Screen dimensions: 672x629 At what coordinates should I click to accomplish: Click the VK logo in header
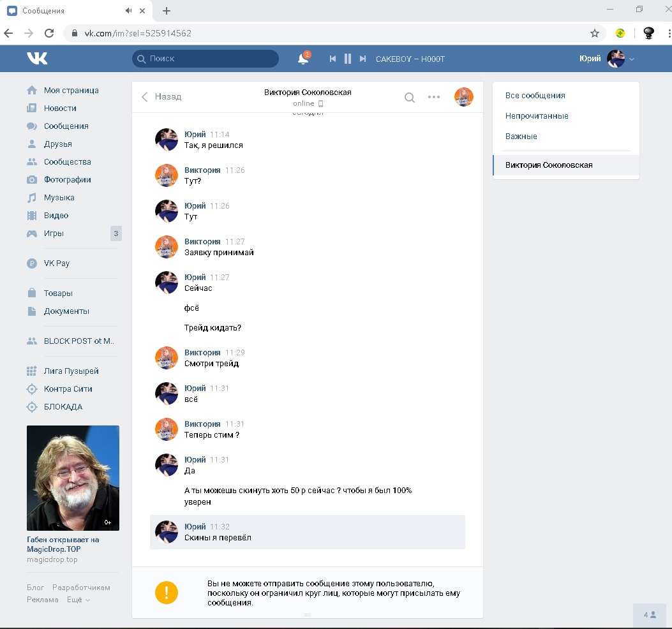(37, 59)
